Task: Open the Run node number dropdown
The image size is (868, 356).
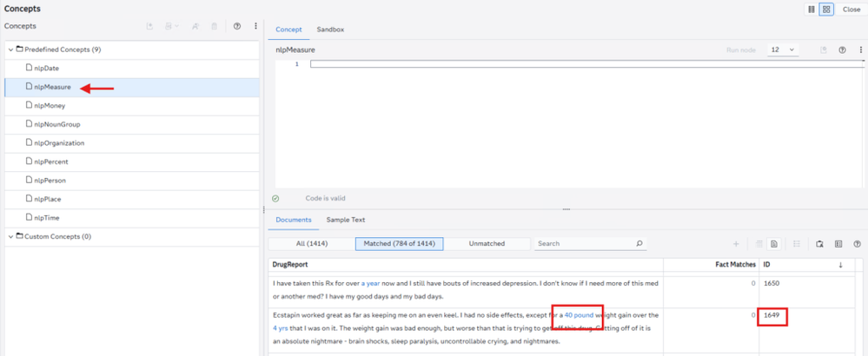Action: point(782,49)
